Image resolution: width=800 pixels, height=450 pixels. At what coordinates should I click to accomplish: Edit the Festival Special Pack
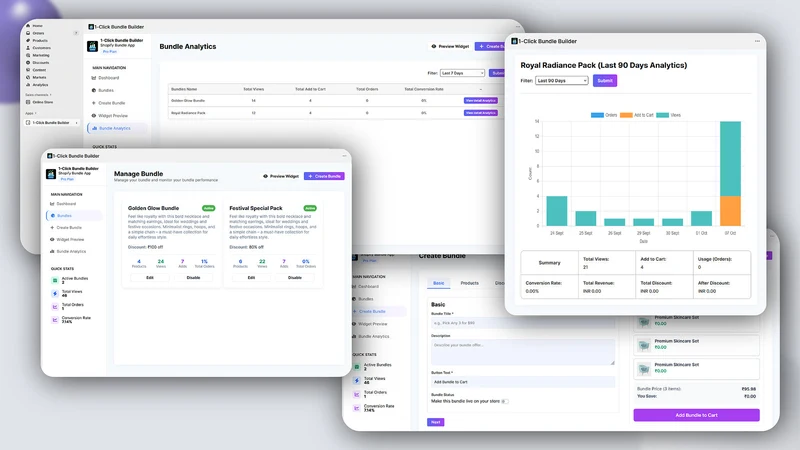coord(252,278)
